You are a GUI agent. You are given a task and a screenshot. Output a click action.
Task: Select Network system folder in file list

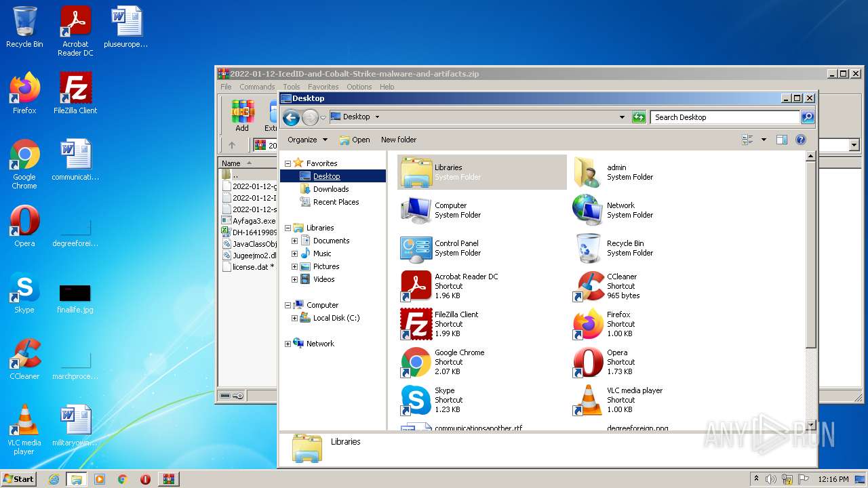(x=654, y=210)
